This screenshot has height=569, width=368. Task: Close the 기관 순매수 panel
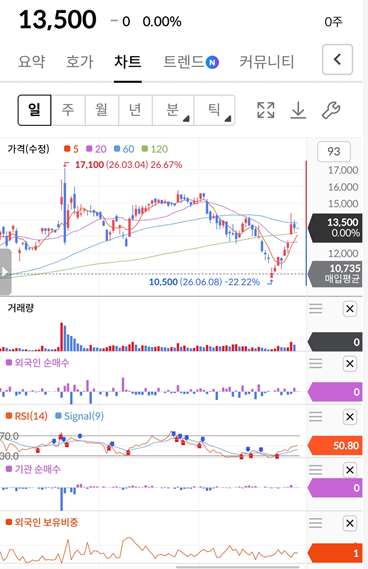click(x=350, y=470)
